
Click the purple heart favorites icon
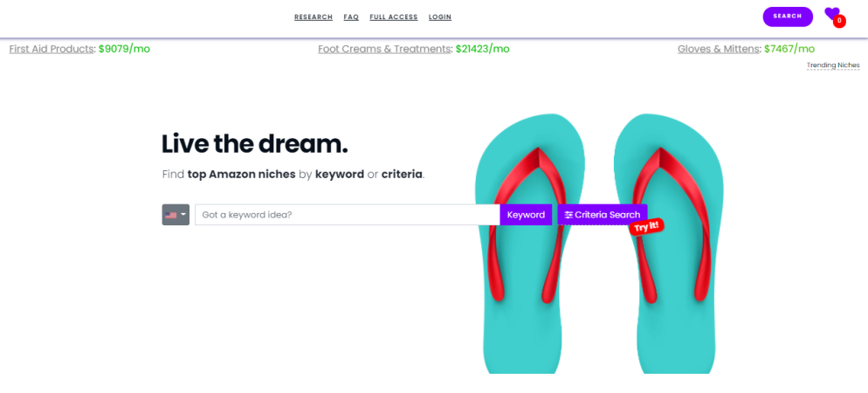click(831, 13)
